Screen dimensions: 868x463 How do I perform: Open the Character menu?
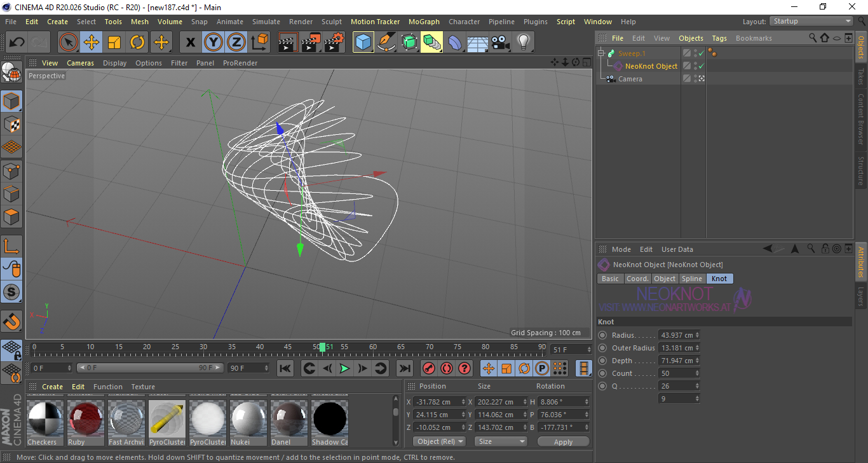click(465, 22)
